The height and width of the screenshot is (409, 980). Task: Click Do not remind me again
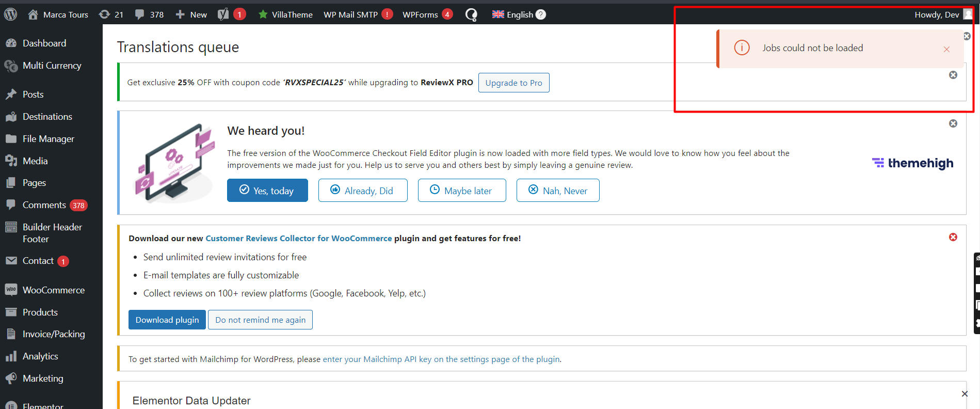pyautogui.click(x=260, y=320)
